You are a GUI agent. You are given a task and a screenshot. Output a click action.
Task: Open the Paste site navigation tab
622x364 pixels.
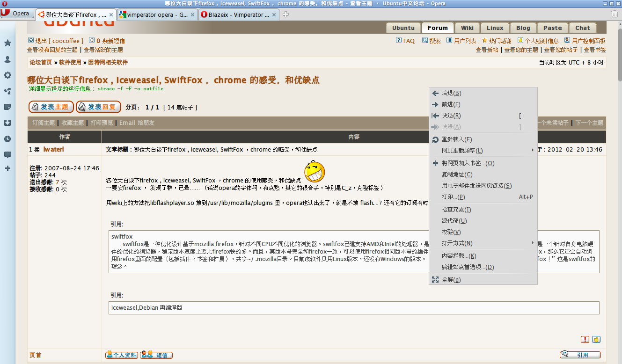coord(552,28)
